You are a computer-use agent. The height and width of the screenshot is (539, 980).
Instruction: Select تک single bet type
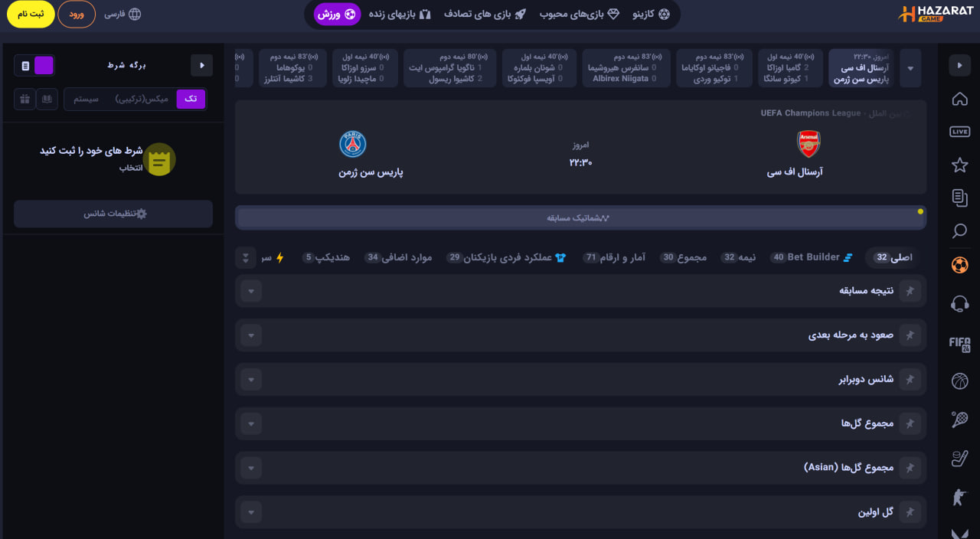tap(191, 99)
